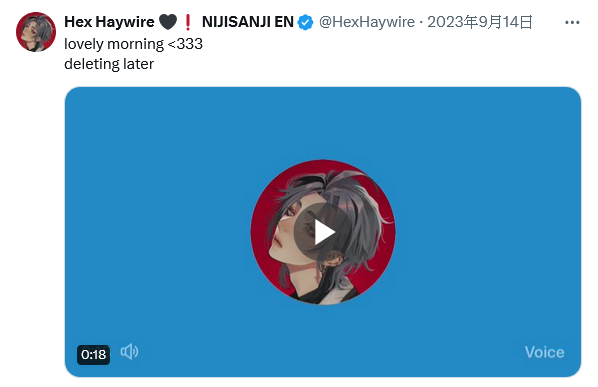Open the tweet's more options menu
The width and height of the screenshot is (598, 387).
tap(572, 22)
